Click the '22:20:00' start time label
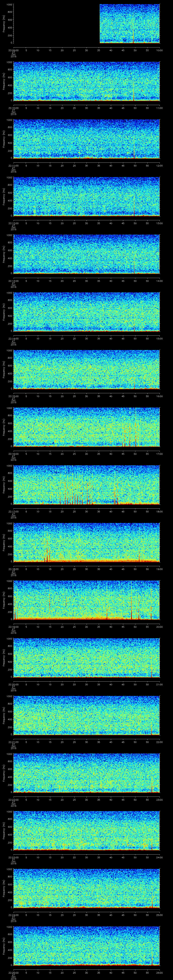Viewport: 173px width, 980px height. pyautogui.click(x=14, y=684)
